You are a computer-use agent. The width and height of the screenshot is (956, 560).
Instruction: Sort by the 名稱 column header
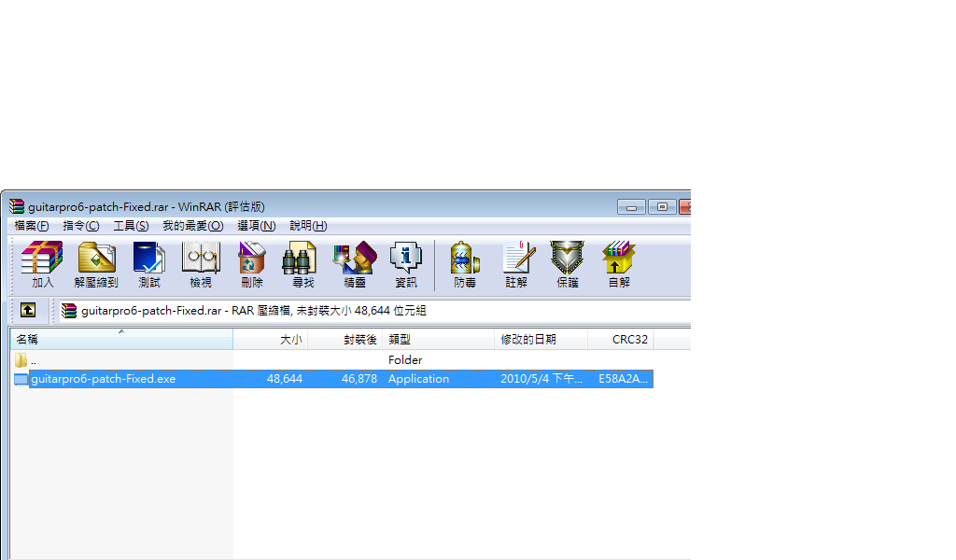pos(121,340)
